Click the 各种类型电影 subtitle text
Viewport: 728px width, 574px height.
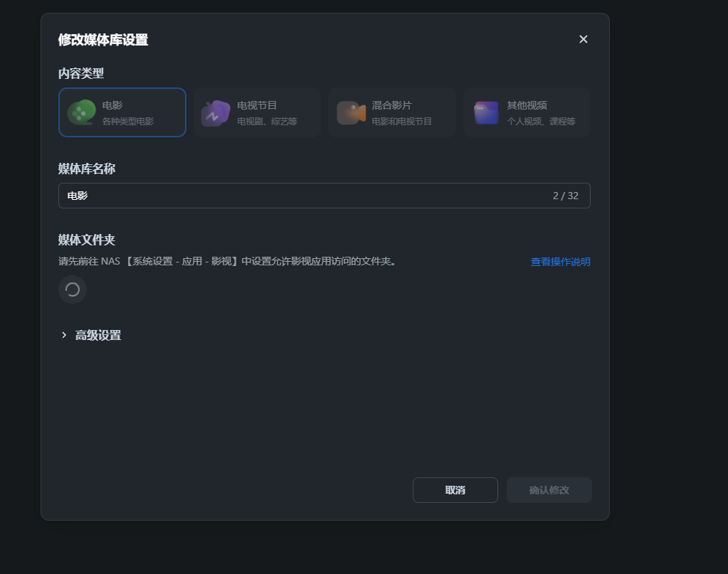[x=128, y=121]
